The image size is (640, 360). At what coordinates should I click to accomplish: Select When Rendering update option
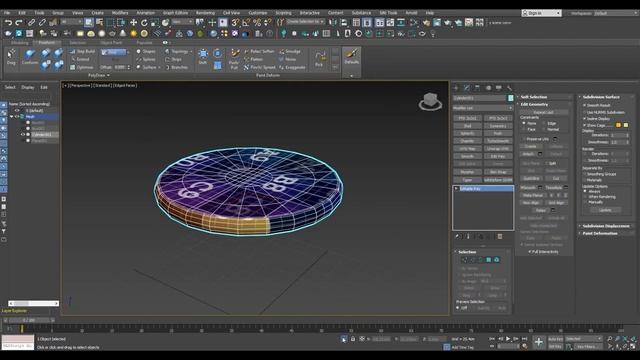[x=585, y=196]
